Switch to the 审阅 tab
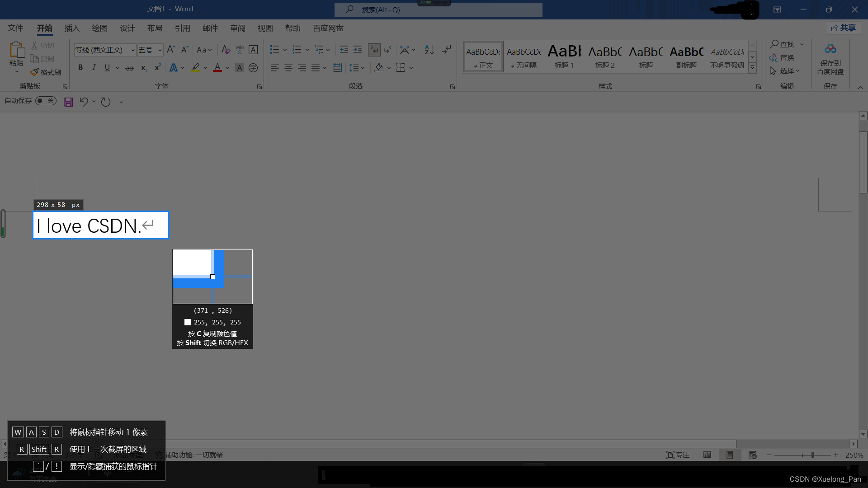Viewport: 868px width, 488px height. pyautogui.click(x=238, y=28)
